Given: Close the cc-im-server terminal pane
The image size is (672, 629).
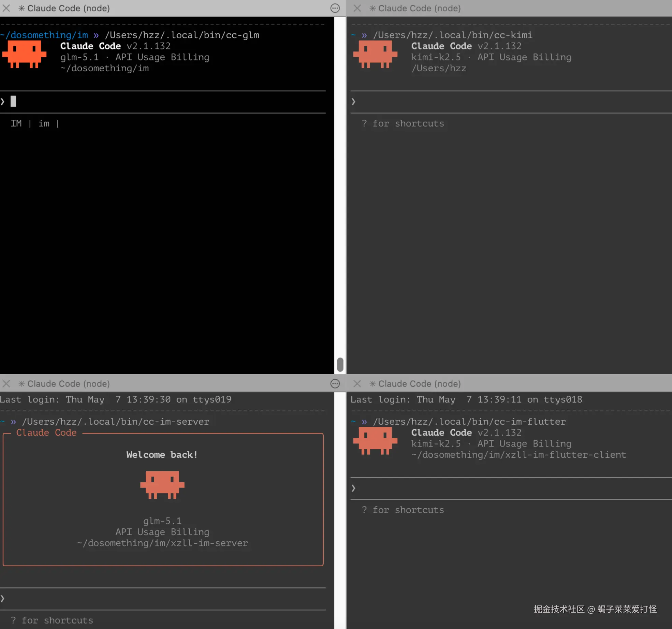Looking at the screenshot, I should [x=6, y=384].
